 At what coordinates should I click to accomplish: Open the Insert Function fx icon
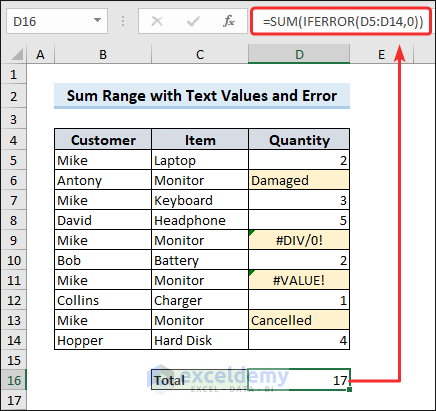(x=229, y=22)
